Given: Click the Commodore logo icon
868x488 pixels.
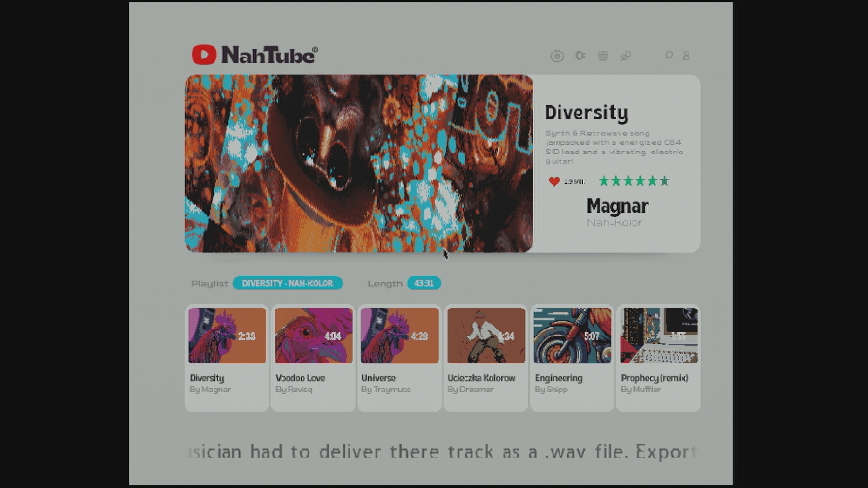Looking at the screenshot, I should 580,56.
